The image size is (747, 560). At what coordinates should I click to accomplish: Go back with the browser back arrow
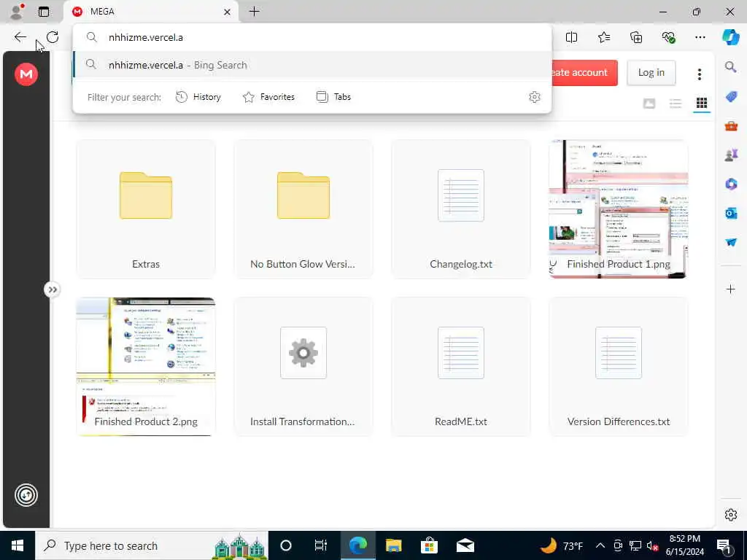(20, 37)
